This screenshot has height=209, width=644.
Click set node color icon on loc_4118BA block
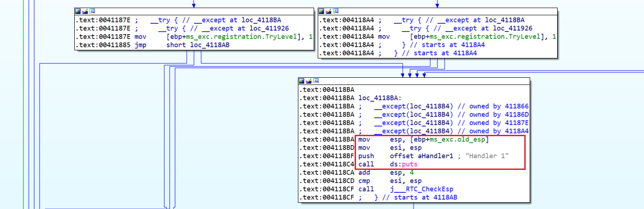pos(302,81)
